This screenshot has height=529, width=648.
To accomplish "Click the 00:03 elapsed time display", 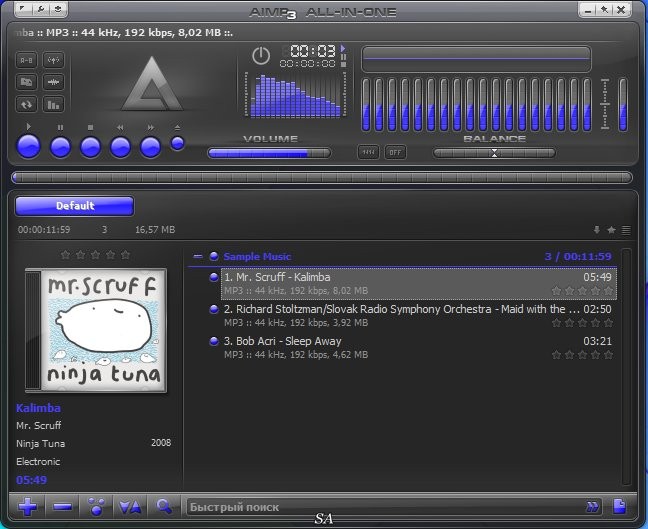I will [313, 51].
